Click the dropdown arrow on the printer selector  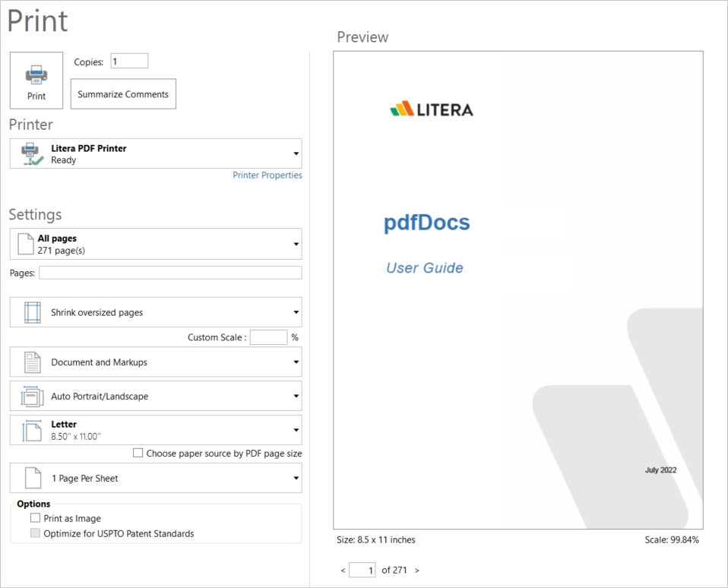click(x=296, y=153)
